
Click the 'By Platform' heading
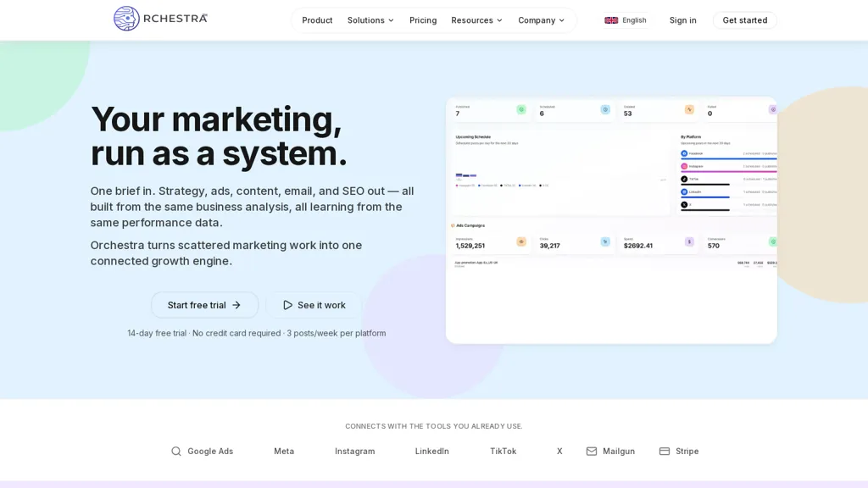(x=691, y=136)
